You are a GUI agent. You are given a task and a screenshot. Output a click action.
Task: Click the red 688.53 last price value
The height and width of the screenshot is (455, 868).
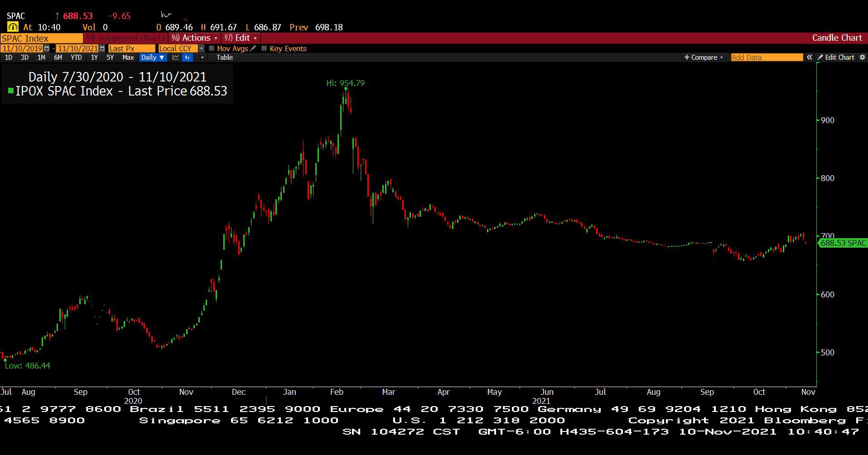(x=78, y=16)
